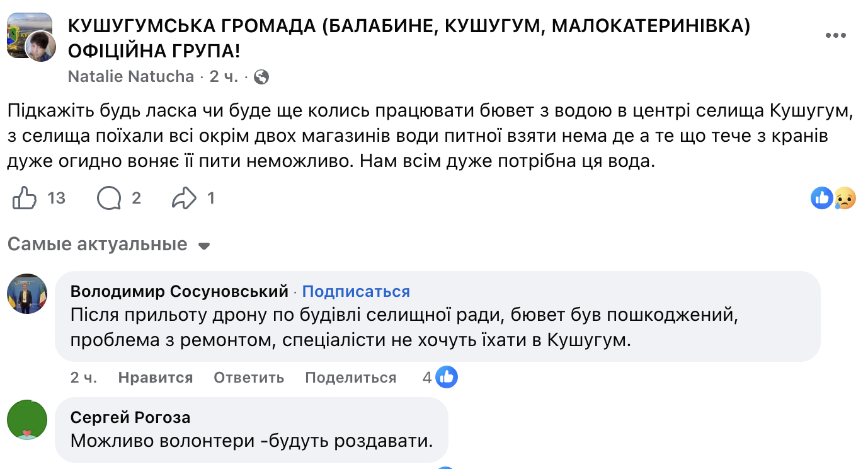Click Сергей Рогоза's green avatar
This screenshot has height=469, width=868.
(x=27, y=419)
